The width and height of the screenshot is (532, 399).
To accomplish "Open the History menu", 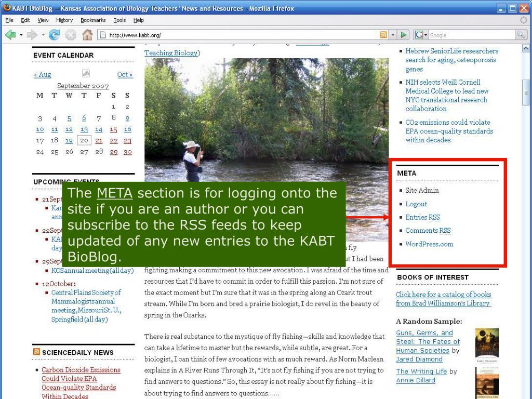I will 64,20.
